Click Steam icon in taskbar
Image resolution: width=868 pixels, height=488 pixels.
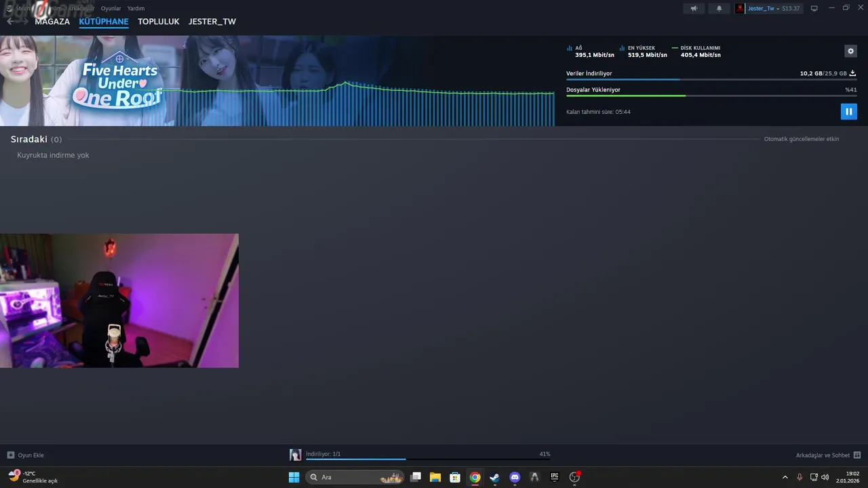[x=494, y=477]
